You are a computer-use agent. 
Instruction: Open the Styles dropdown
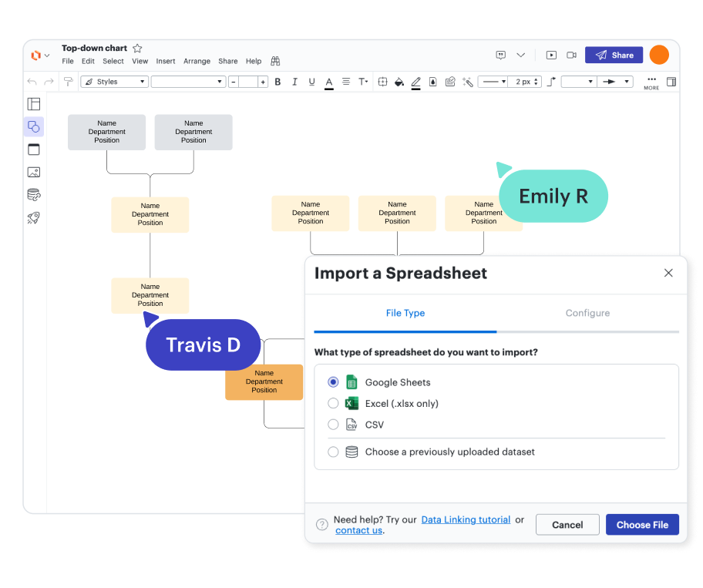(x=114, y=82)
